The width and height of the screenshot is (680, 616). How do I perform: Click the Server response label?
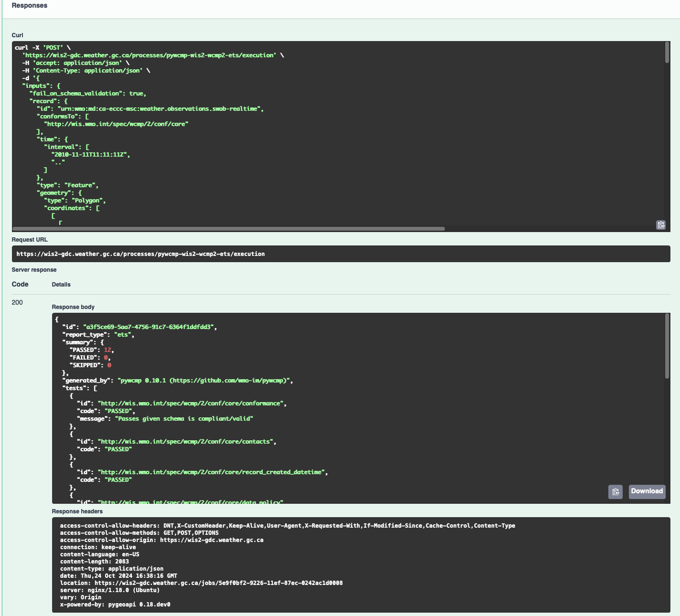[x=34, y=270]
